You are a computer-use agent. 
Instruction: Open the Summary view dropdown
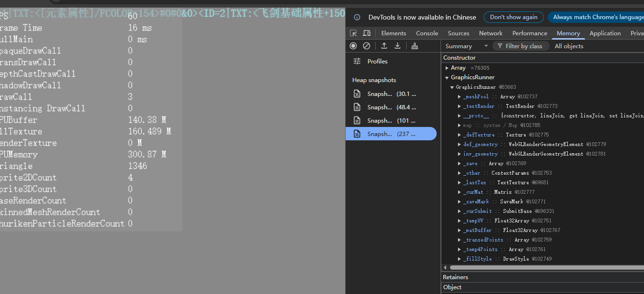click(466, 46)
